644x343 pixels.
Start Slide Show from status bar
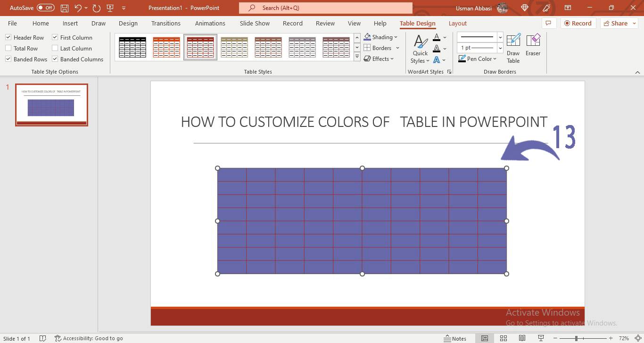[x=541, y=338]
